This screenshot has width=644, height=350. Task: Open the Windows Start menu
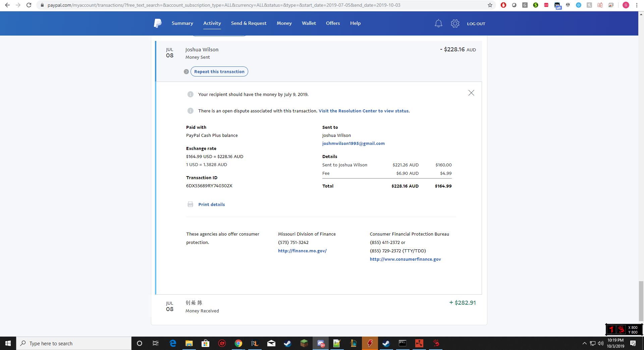tap(8, 343)
